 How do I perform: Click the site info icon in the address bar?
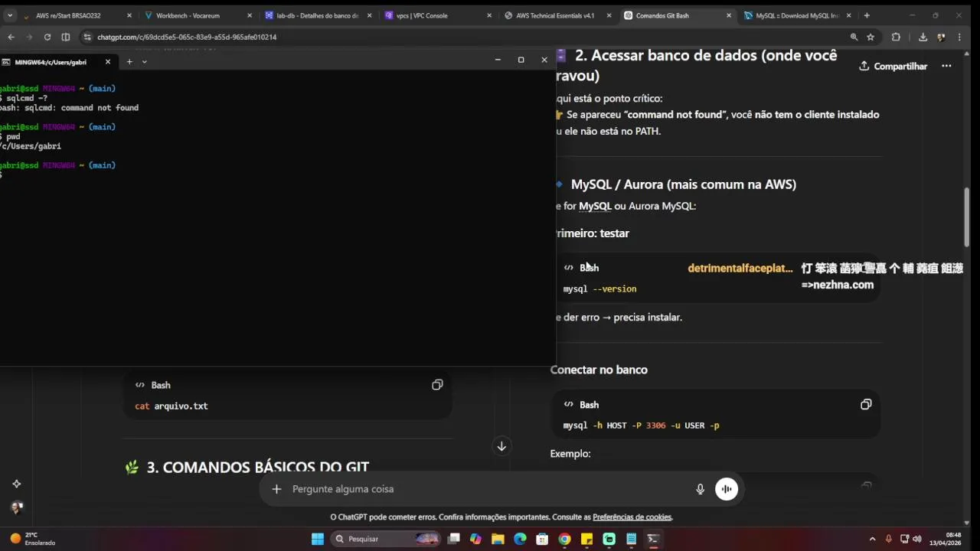[x=89, y=37]
